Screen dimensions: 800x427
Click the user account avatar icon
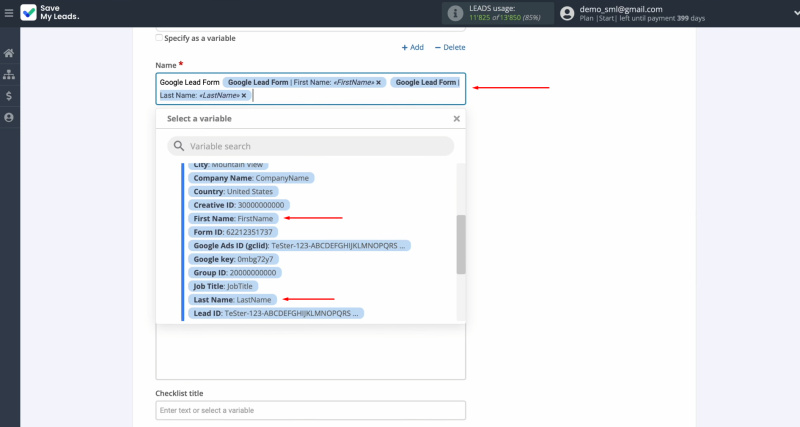point(567,13)
